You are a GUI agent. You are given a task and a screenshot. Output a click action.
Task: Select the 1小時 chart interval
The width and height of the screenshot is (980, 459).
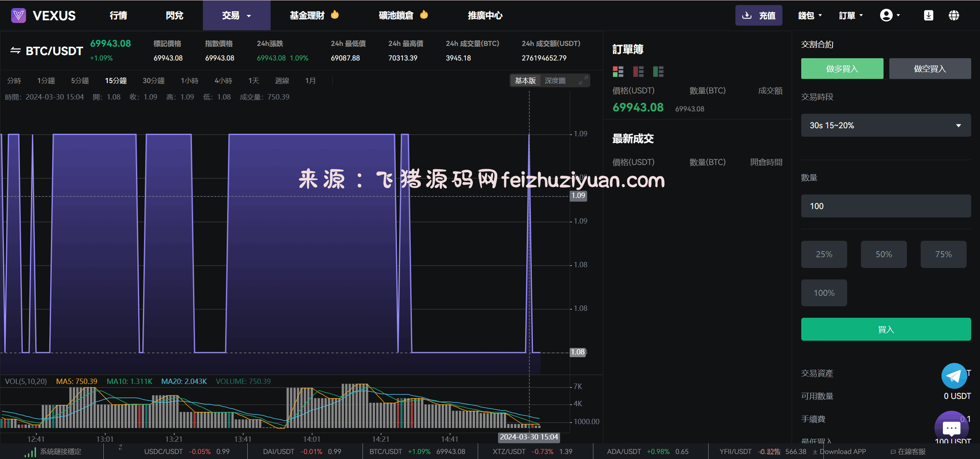[189, 81]
